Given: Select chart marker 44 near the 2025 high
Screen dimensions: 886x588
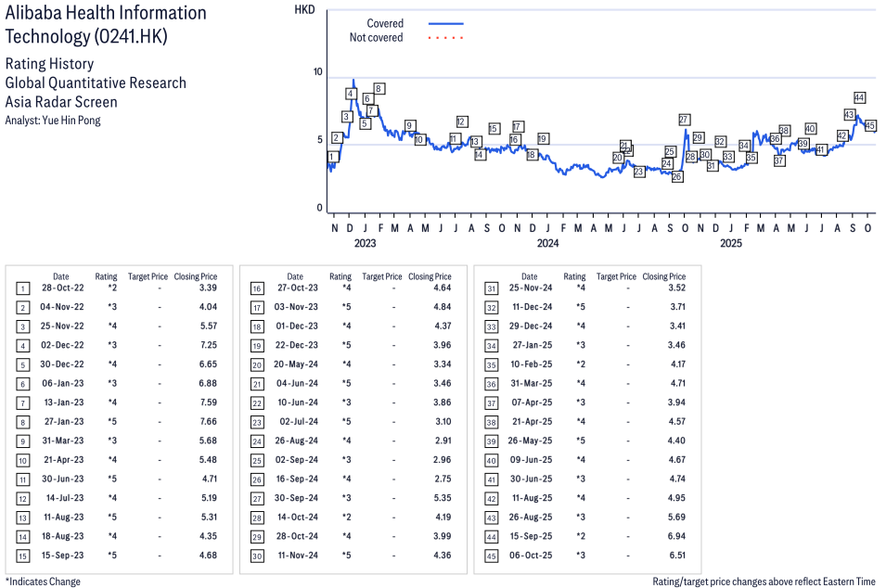Looking at the screenshot, I should [x=859, y=97].
